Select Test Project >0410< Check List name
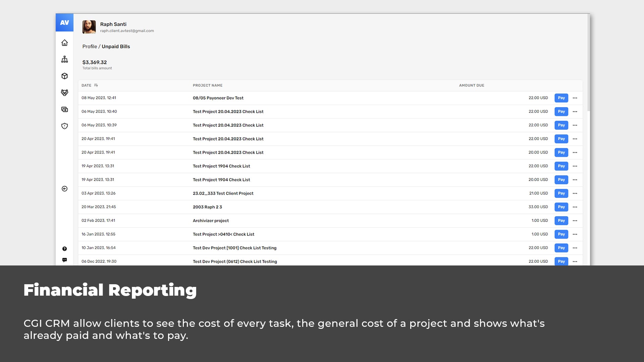 coord(223,234)
